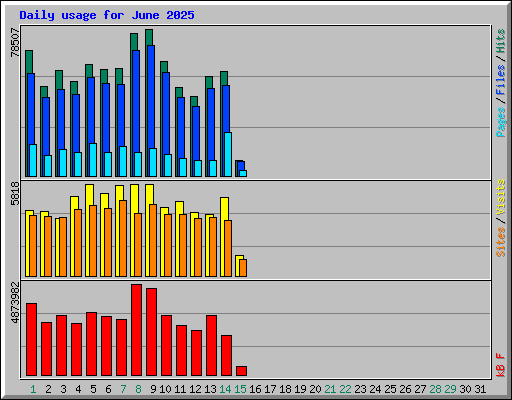Click the 4873982 axis value
Image resolution: width=512 pixels, height=400 pixels.
click(15, 303)
